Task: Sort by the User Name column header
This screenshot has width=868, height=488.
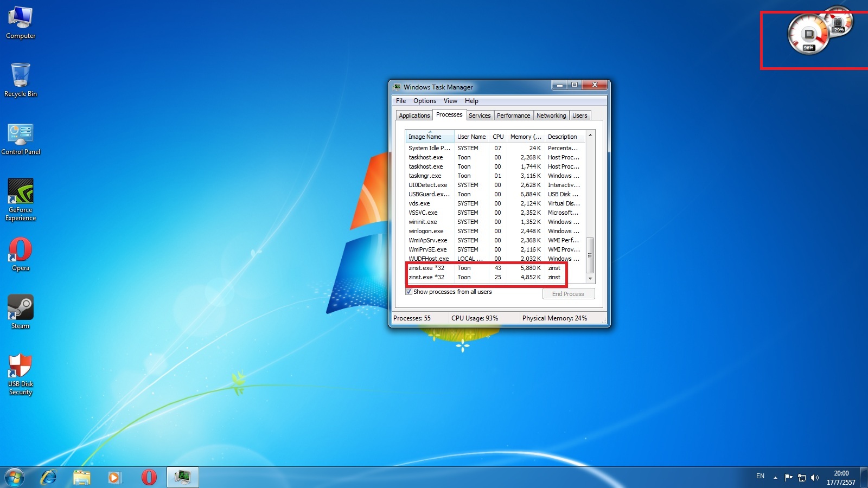Action: [x=471, y=137]
